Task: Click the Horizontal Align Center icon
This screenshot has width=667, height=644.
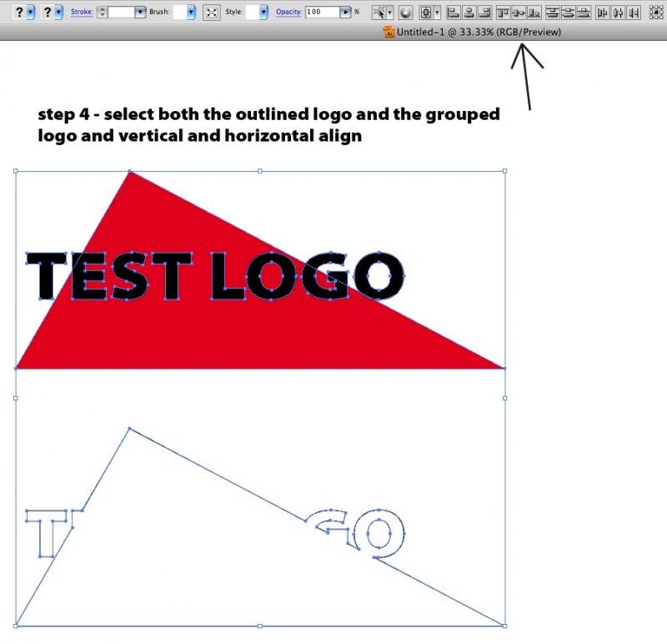Action: 469,13
